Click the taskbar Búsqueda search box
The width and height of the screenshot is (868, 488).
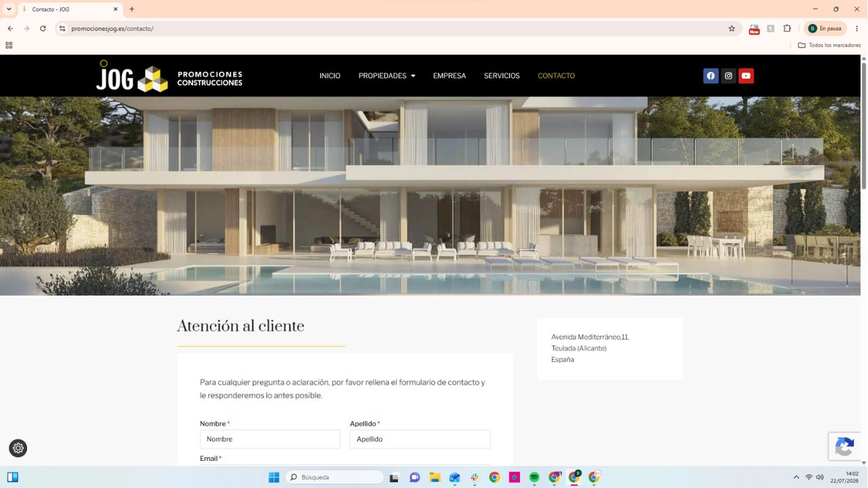pos(334,477)
